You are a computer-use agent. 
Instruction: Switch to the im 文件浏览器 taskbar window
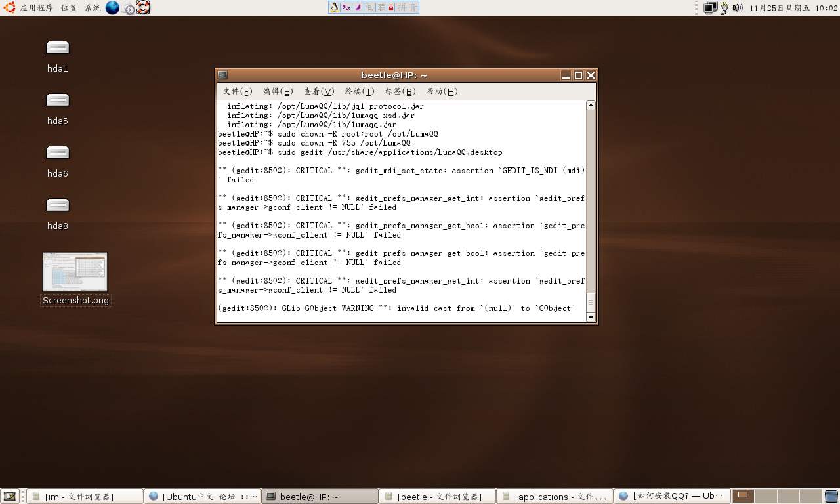pos(85,496)
